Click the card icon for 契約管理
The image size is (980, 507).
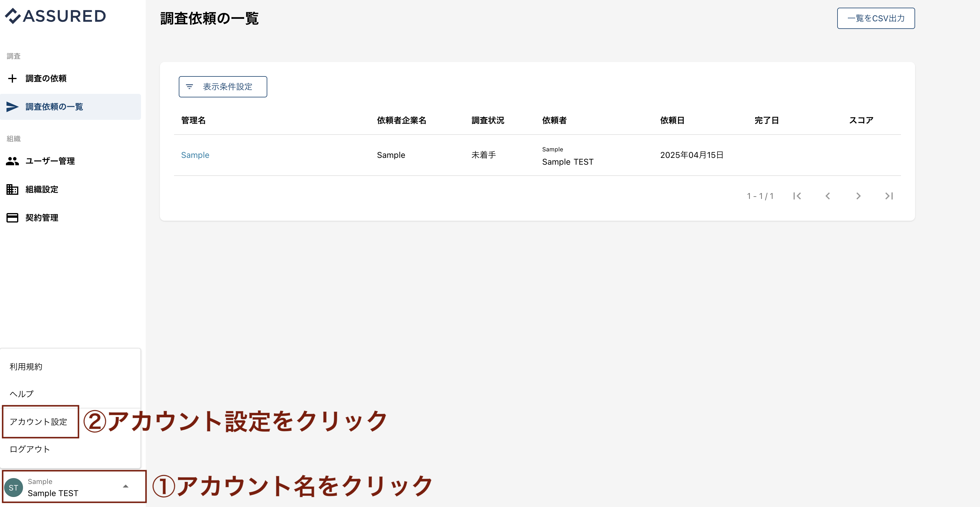pos(12,218)
